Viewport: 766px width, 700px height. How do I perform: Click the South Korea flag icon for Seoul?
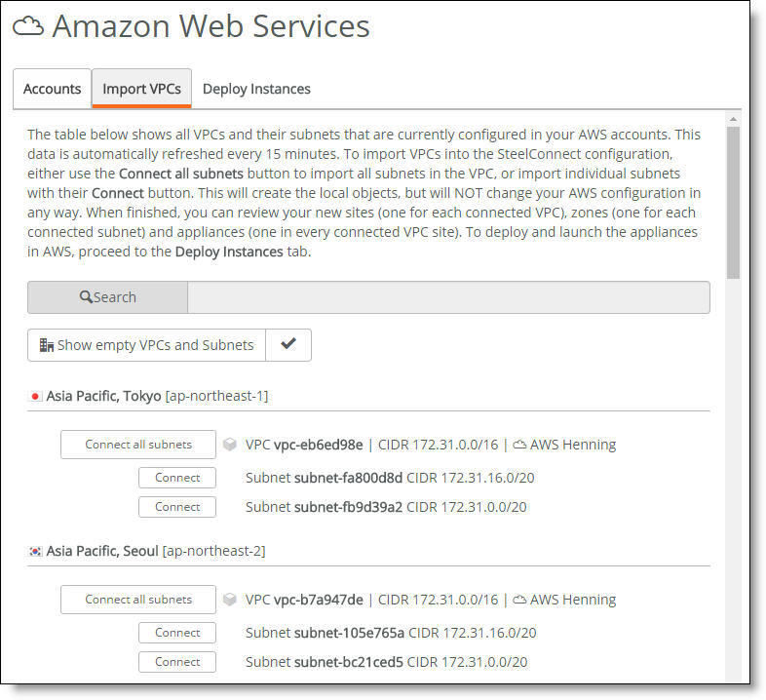pyautogui.click(x=35, y=552)
